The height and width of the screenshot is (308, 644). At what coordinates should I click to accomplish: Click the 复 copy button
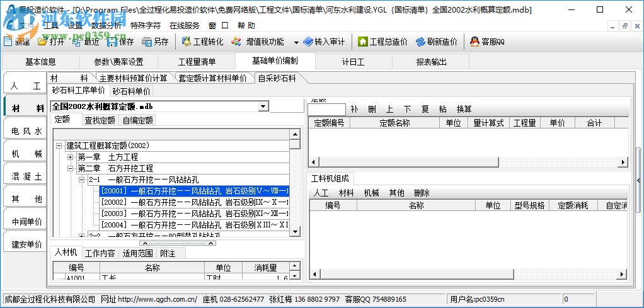point(425,109)
